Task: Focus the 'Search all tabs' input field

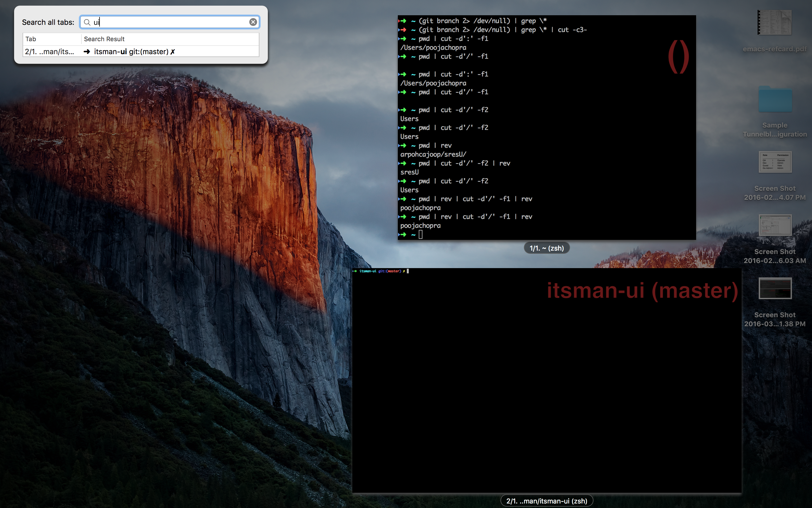Action: pyautogui.click(x=169, y=22)
